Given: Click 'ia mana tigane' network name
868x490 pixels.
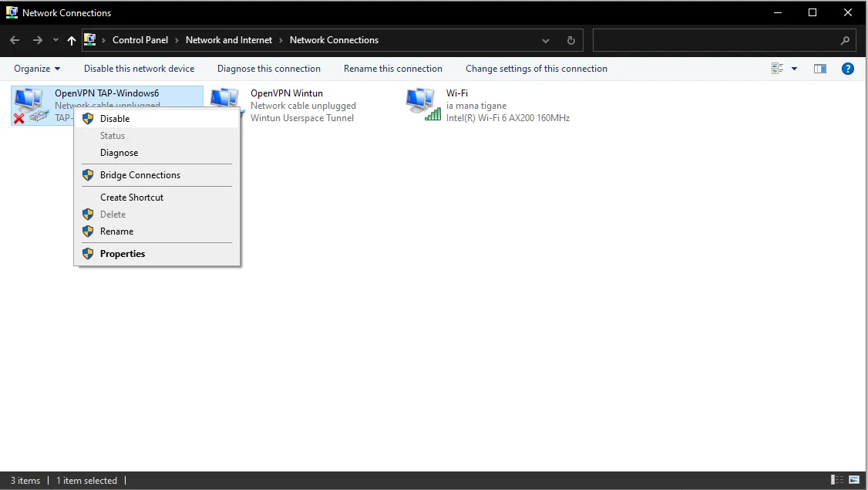Looking at the screenshot, I should coord(476,106).
